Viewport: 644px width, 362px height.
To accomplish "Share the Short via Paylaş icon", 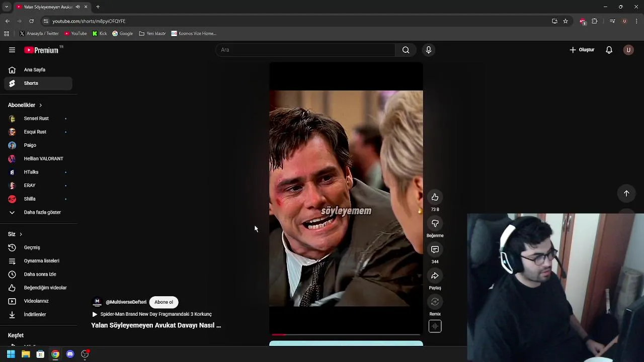I will click(x=435, y=276).
